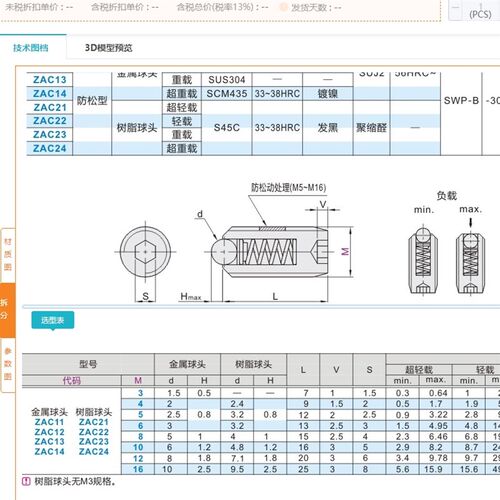Select the 材质图 side tab
500x500 pixels.
(8, 255)
